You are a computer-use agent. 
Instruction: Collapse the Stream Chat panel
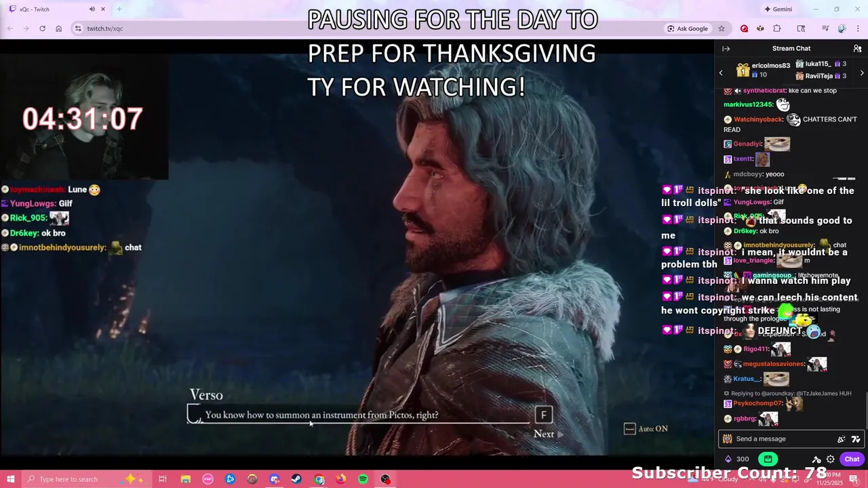click(726, 49)
